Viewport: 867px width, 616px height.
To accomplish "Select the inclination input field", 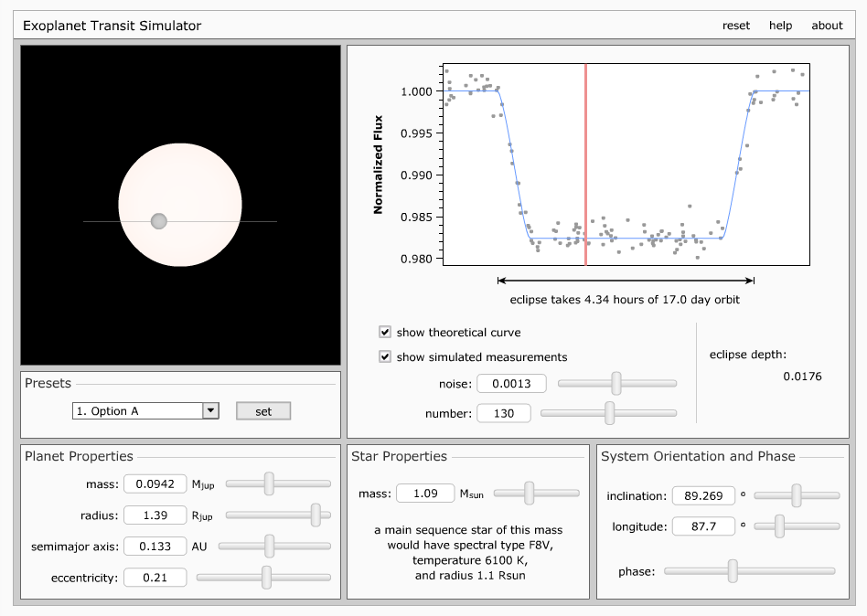I will [x=703, y=496].
